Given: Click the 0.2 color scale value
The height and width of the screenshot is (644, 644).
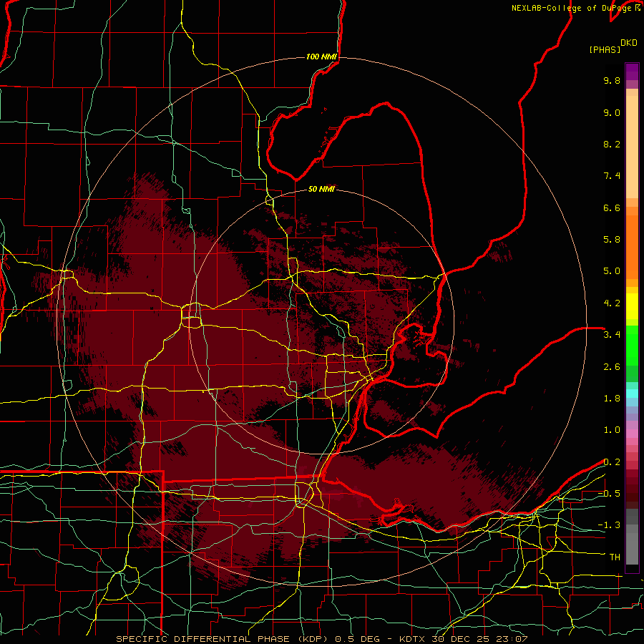Looking at the screenshot, I should 612,462.
